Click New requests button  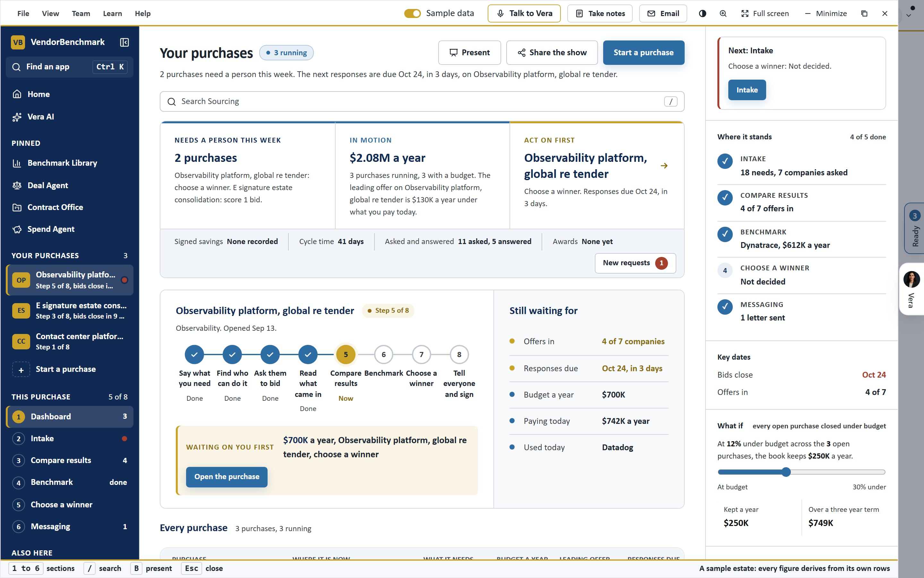click(x=635, y=263)
